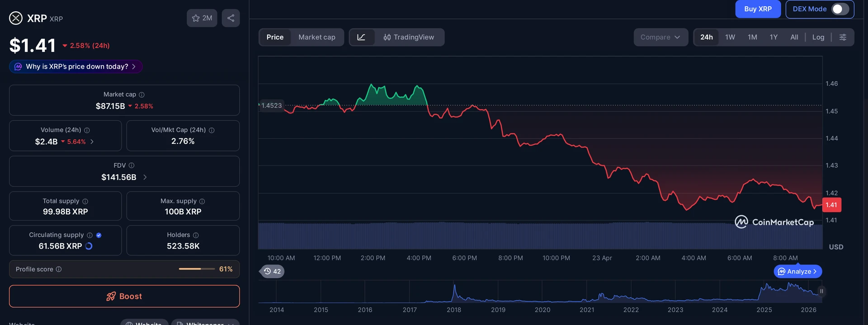This screenshot has width=868, height=325.
Task: Open Market cap info tooltip icon
Action: click(142, 94)
